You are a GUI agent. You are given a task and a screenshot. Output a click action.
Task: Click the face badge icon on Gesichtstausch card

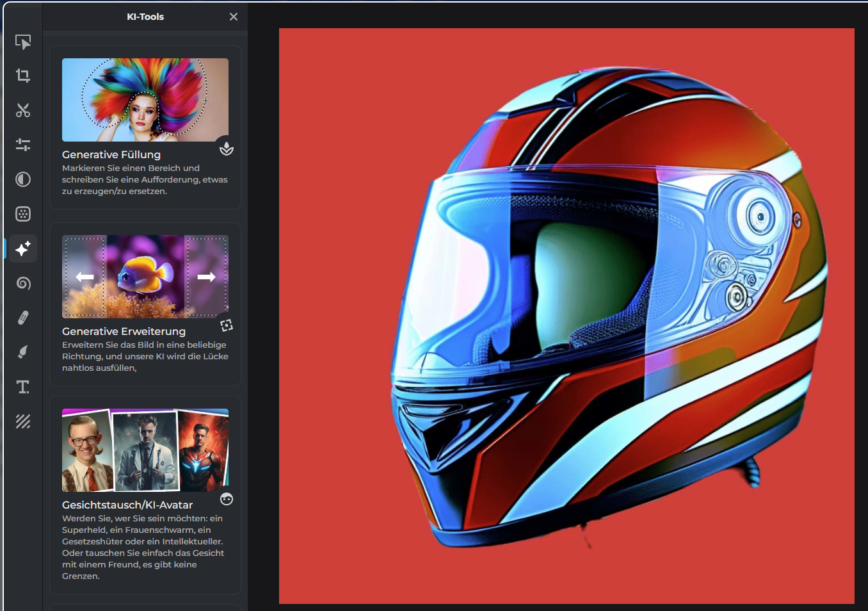[x=227, y=499]
